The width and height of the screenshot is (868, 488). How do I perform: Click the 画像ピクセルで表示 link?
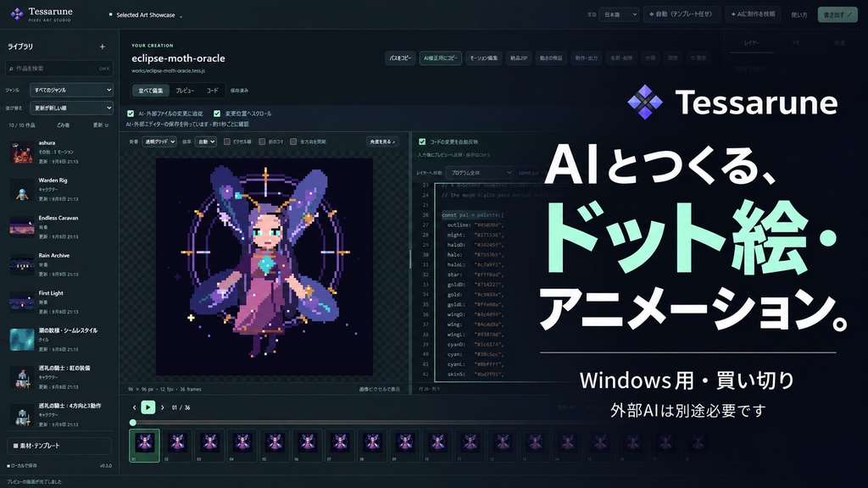379,389
